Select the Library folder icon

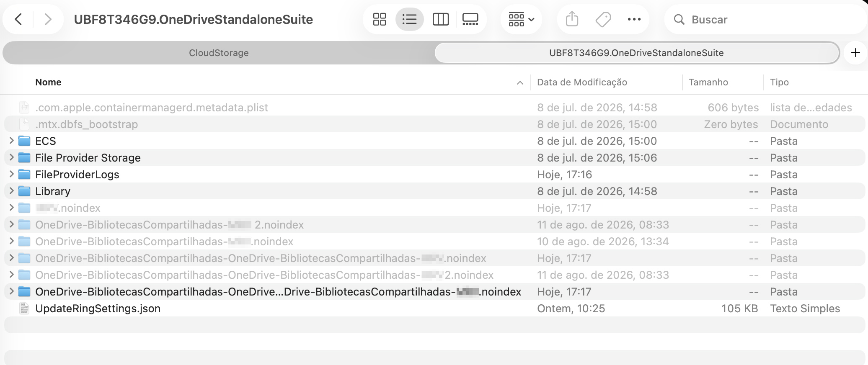click(25, 191)
